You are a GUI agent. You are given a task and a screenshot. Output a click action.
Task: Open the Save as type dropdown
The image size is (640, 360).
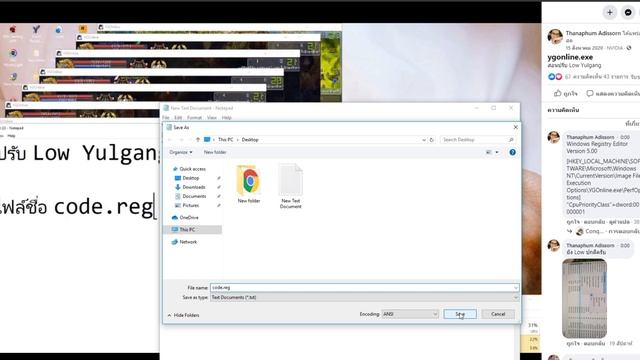pyautogui.click(x=364, y=298)
